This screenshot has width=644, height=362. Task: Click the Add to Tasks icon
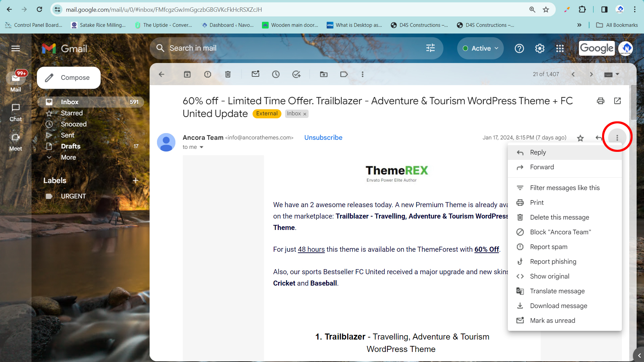tap(296, 74)
